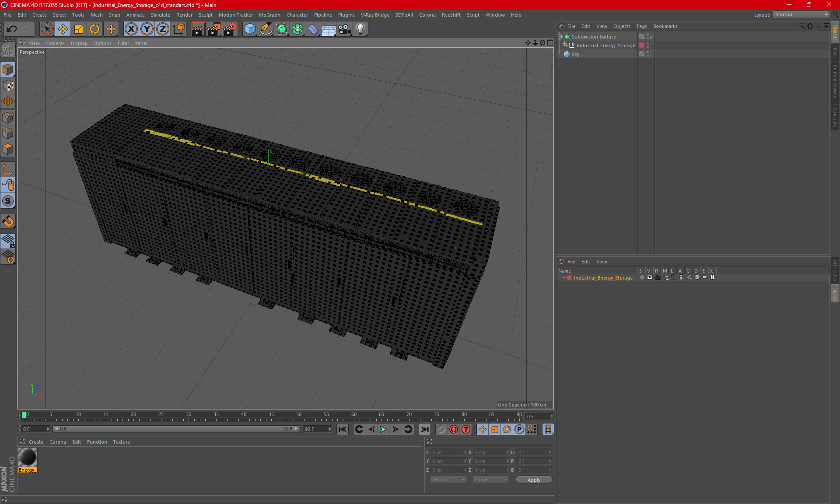Open the Layout Startup dropdown

point(801,14)
